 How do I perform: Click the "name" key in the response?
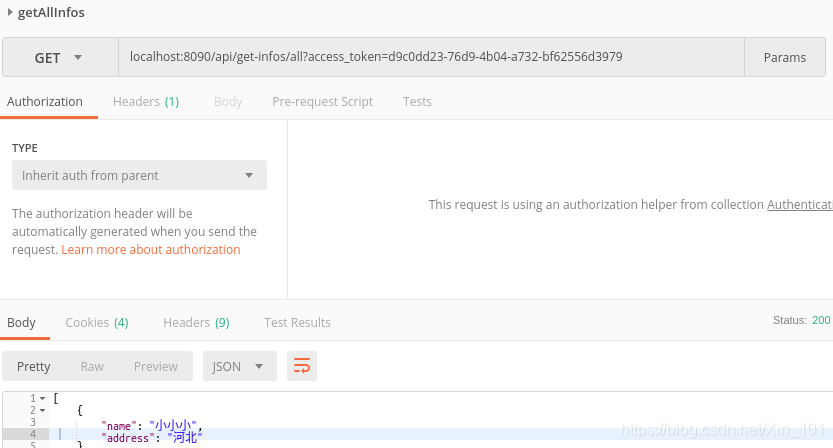119,426
